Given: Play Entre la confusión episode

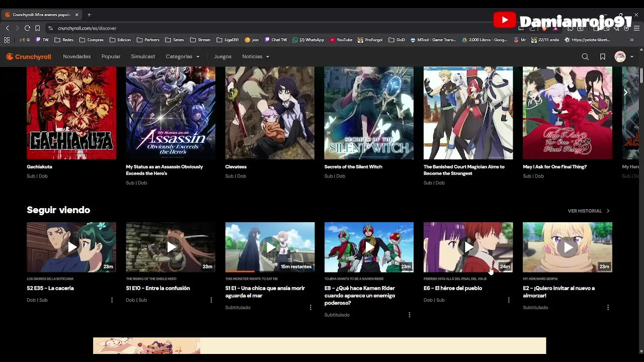Looking at the screenshot, I should coord(171,247).
